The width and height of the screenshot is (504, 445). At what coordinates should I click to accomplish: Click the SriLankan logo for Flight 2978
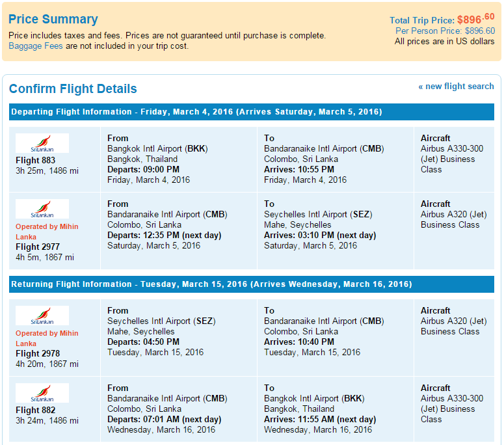[42, 316]
